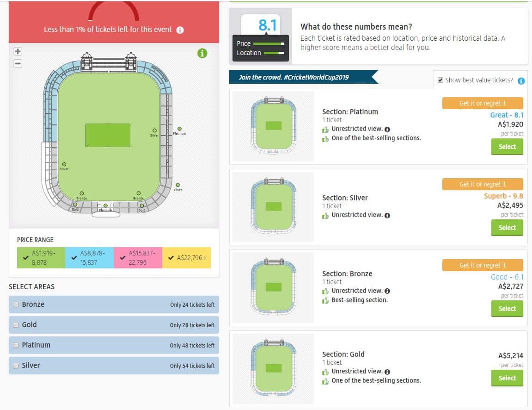The width and height of the screenshot is (532, 410).
Task: Toggle the green A$1,919-8,878 price range
Action: point(41,257)
